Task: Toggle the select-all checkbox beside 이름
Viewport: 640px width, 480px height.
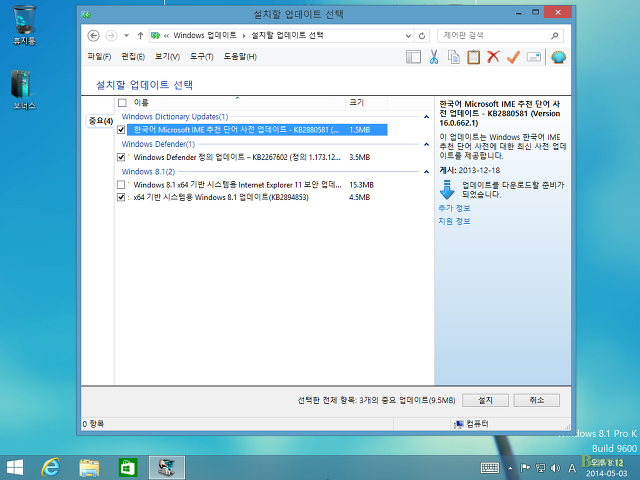Action: coord(122,103)
